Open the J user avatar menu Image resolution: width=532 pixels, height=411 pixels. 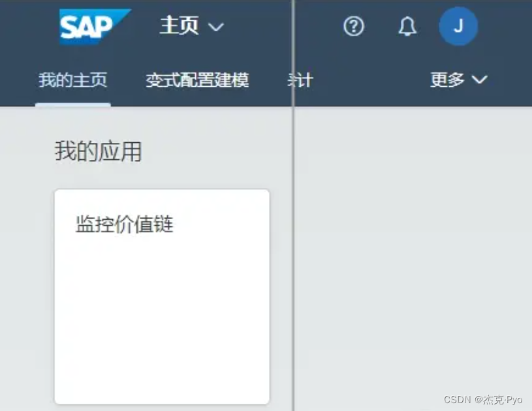(x=458, y=26)
